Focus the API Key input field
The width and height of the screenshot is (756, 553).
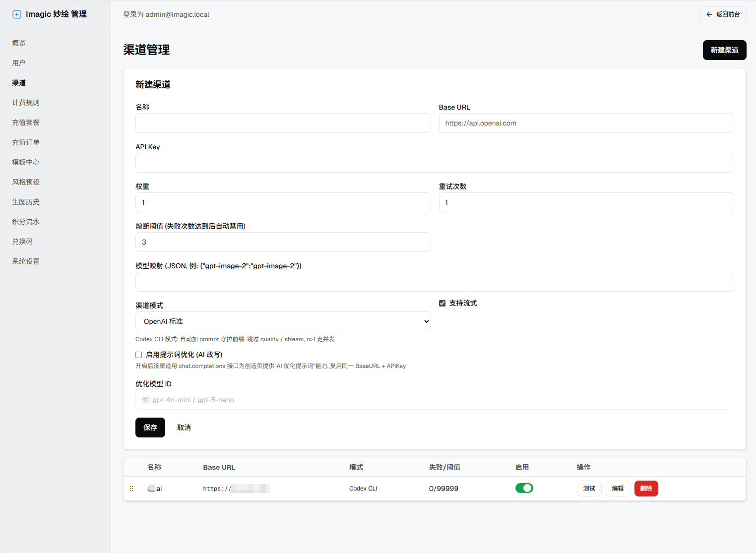[435, 163]
